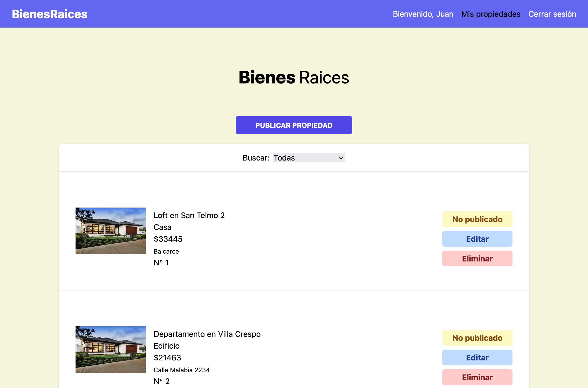Click the N° 2 property number
The height and width of the screenshot is (388, 588).
(x=161, y=381)
